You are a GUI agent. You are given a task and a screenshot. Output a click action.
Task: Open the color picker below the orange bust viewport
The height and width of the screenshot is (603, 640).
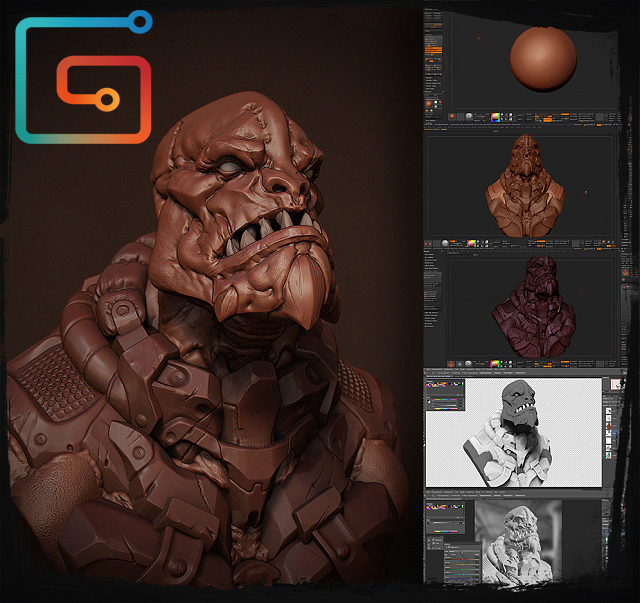click(471, 244)
